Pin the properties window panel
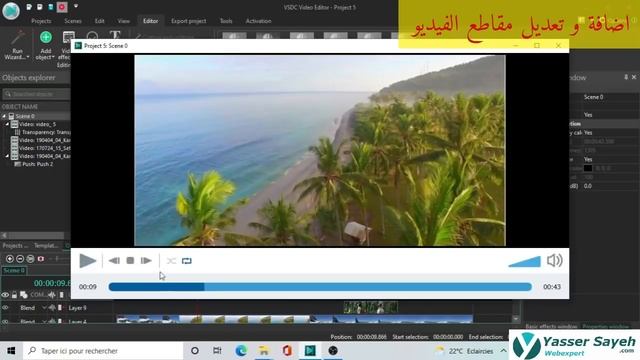The image size is (640, 360). [626, 77]
